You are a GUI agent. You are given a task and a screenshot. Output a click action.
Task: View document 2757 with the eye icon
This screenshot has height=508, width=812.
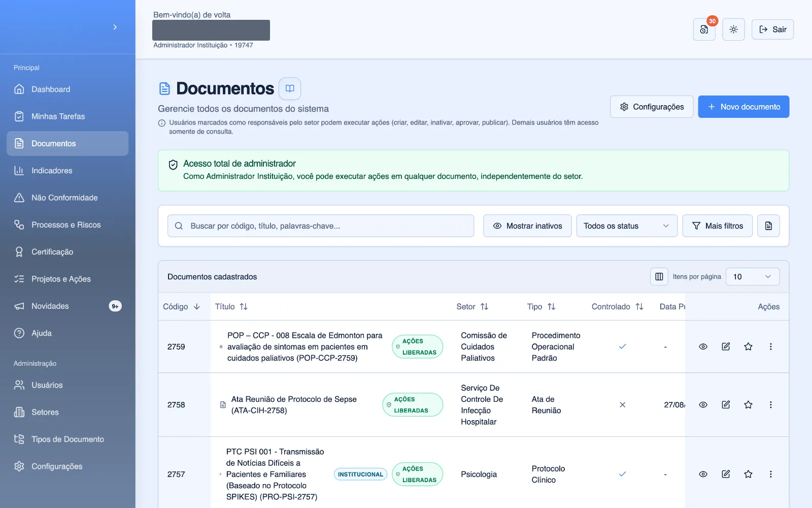tap(703, 474)
